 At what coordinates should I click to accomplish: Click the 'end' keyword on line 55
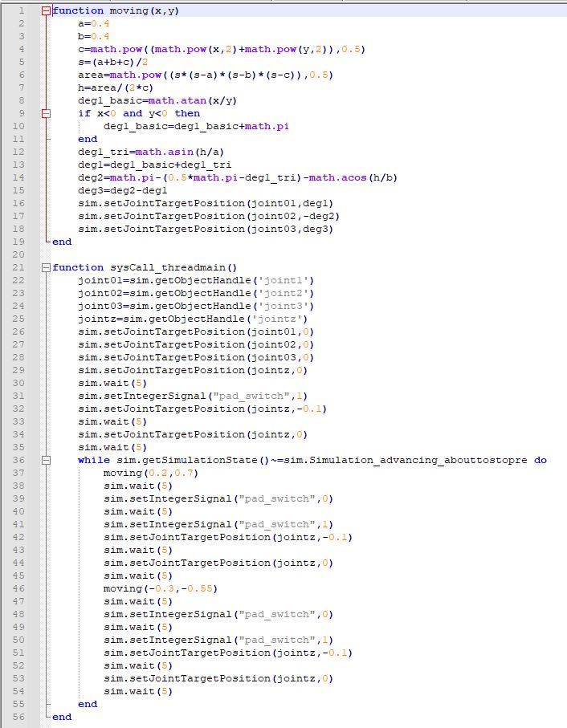[x=88, y=704]
